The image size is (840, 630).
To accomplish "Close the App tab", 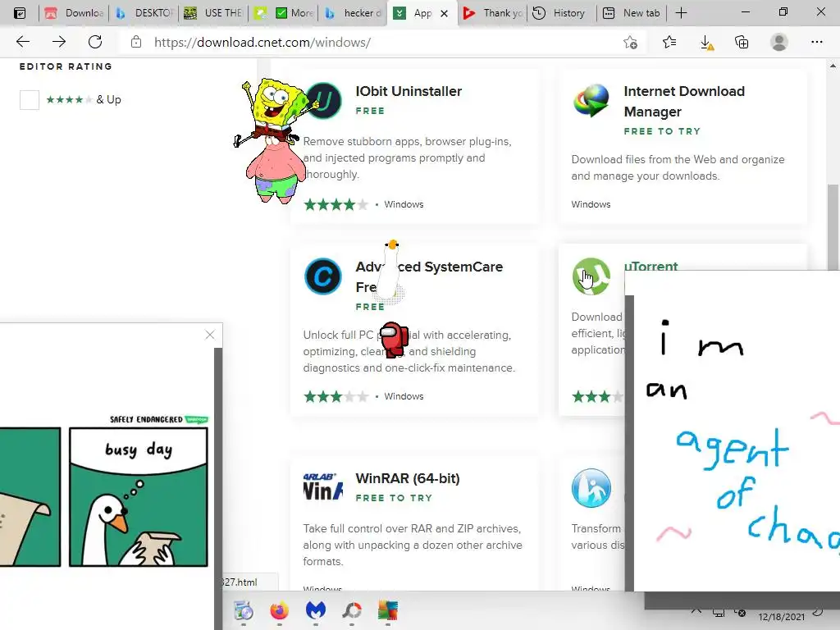I will tap(444, 13).
